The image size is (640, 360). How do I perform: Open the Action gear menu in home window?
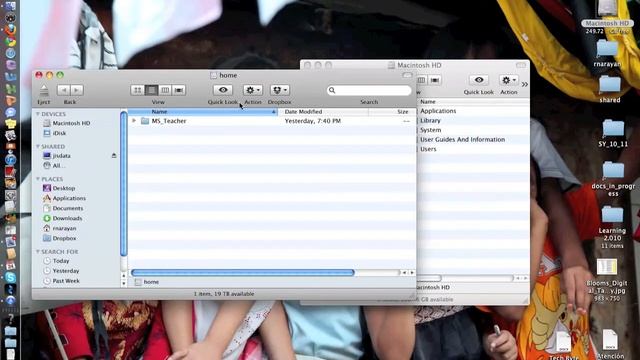click(253, 90)
